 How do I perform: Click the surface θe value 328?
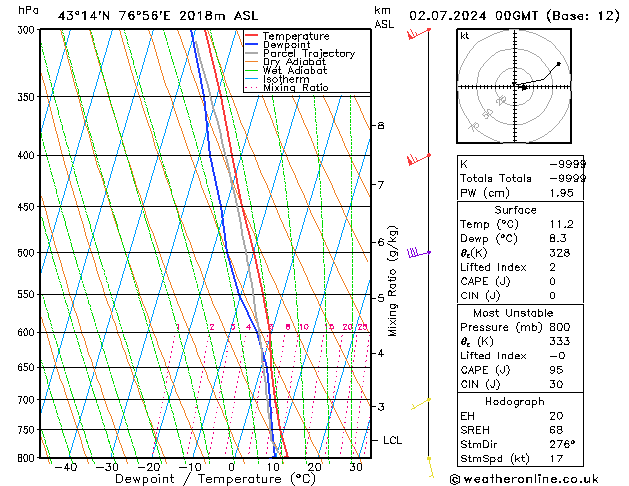click(560, 253)
